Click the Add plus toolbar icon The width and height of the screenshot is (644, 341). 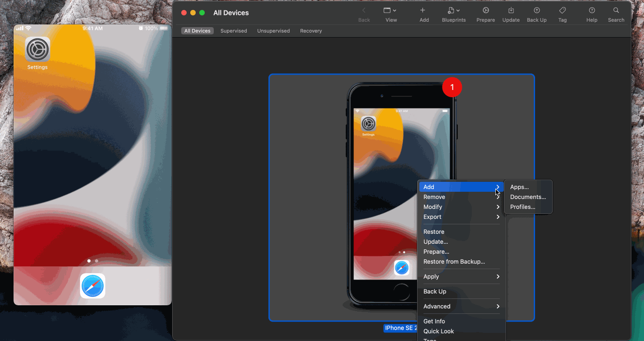point(423,10)
